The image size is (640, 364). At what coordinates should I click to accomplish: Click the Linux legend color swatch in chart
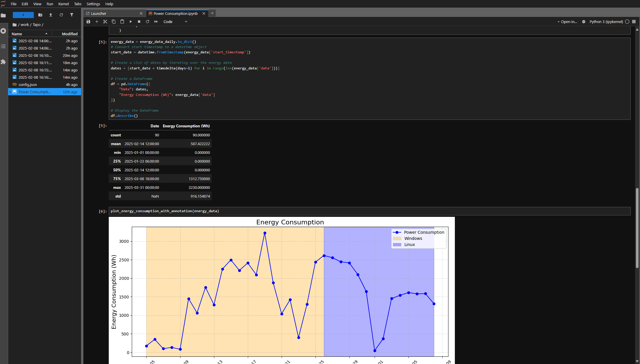tap(397, 245)
